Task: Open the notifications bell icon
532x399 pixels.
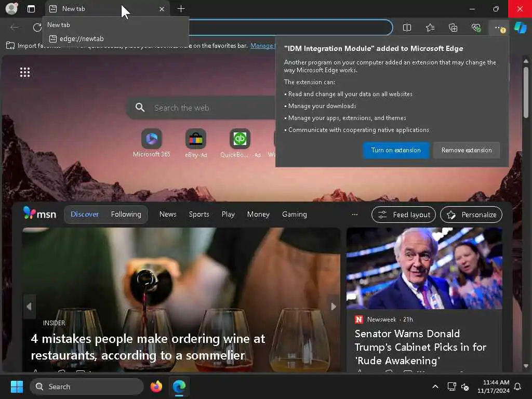Action: [517, 387]
